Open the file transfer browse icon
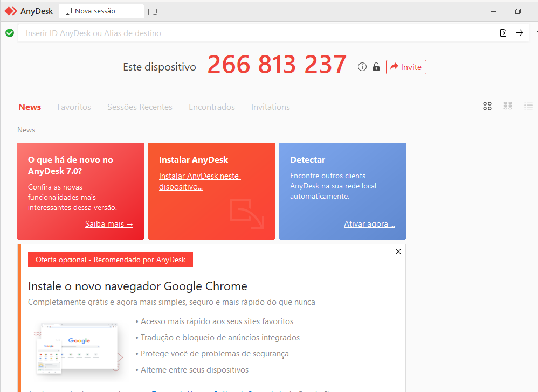Viewport: 538px width, 392px height. pos(503,33)
